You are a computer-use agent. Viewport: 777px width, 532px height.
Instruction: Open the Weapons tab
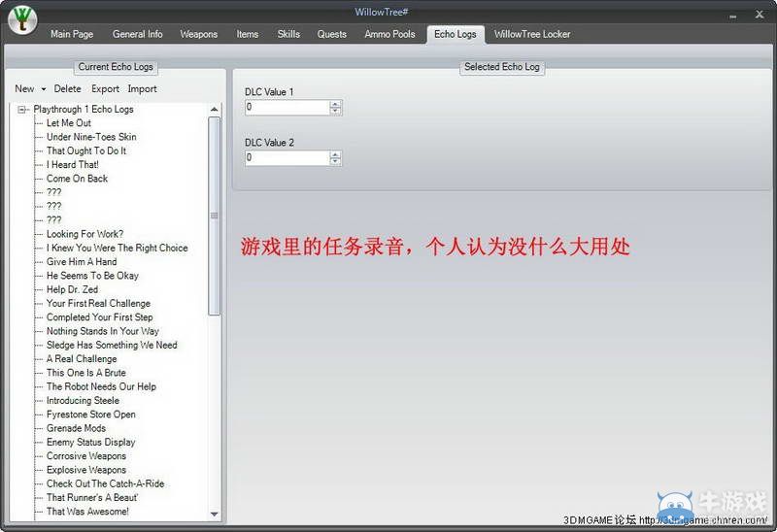(x=199, y=34)
